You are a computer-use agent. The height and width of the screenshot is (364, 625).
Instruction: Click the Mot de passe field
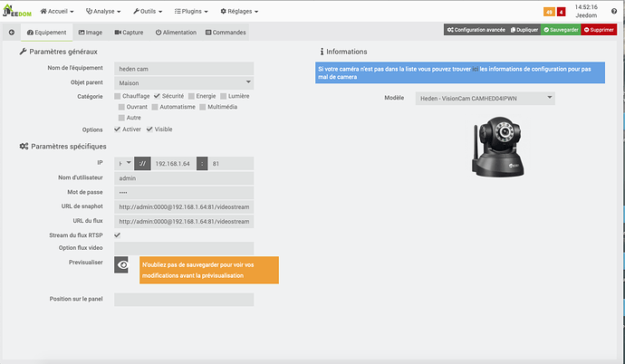point(184,192)
